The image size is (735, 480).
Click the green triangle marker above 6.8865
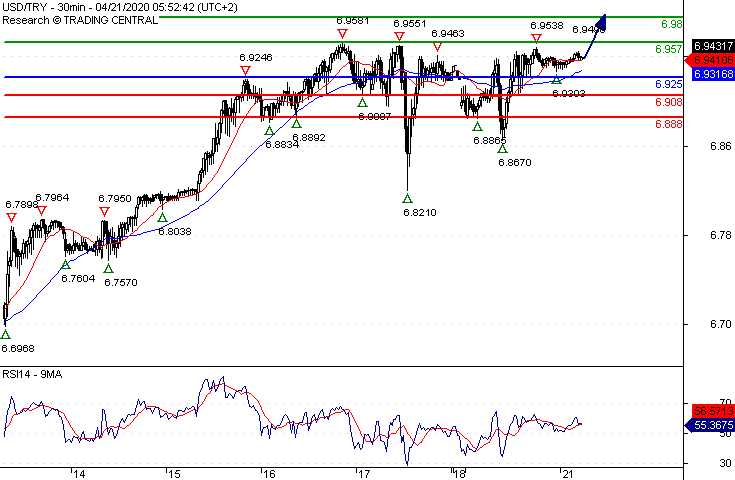click(477, 126)
